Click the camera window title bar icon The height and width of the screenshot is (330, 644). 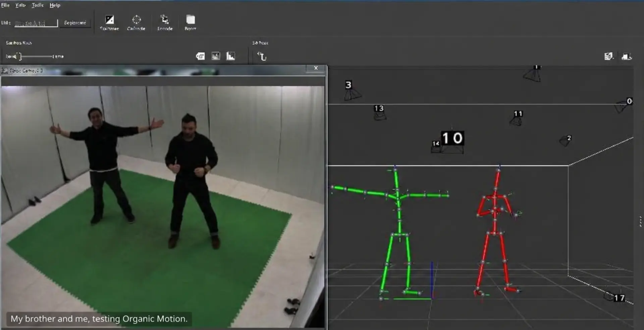5,70
